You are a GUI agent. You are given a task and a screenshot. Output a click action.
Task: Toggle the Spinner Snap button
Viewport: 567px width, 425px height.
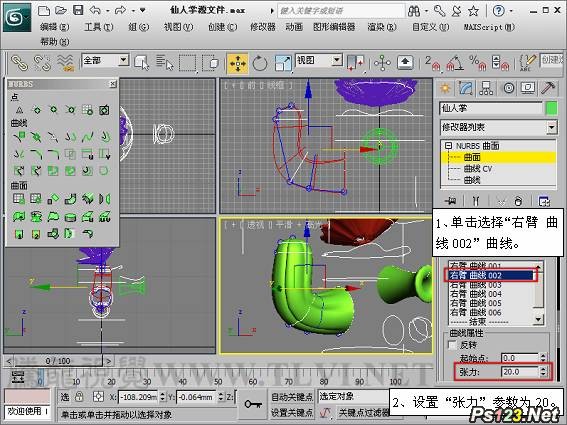500,63
